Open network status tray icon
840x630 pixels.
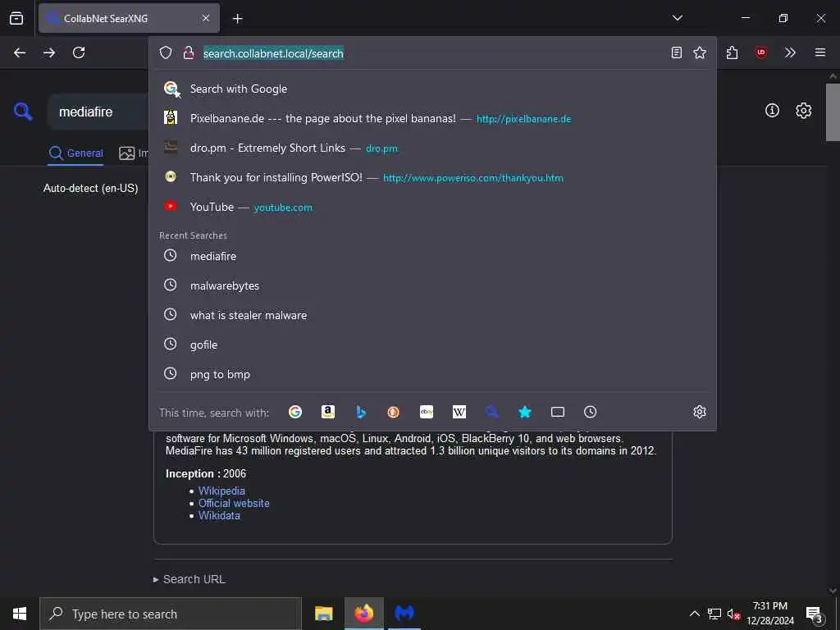714,614
